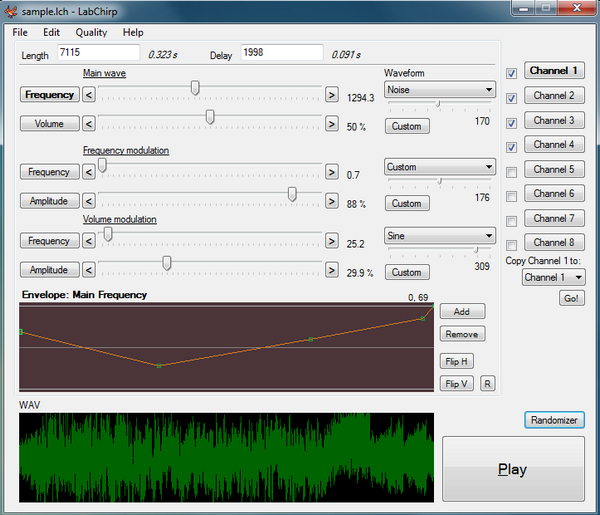The height and width of the screenshot is (515, 600).
Task: Switch to Channel 3
Action: tap(554, 120)
